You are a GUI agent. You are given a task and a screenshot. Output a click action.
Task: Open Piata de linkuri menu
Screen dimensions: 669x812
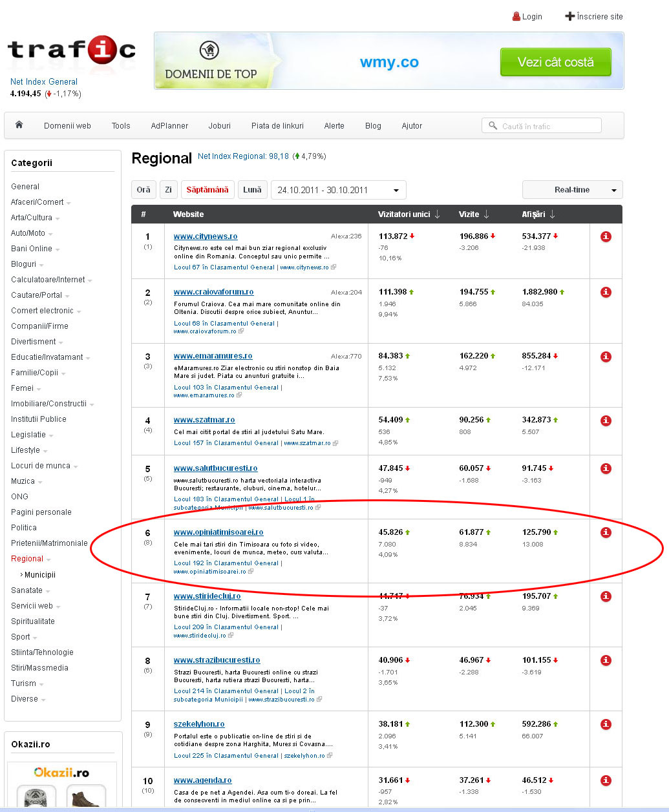pyautogui.click(x=277, y=126)
